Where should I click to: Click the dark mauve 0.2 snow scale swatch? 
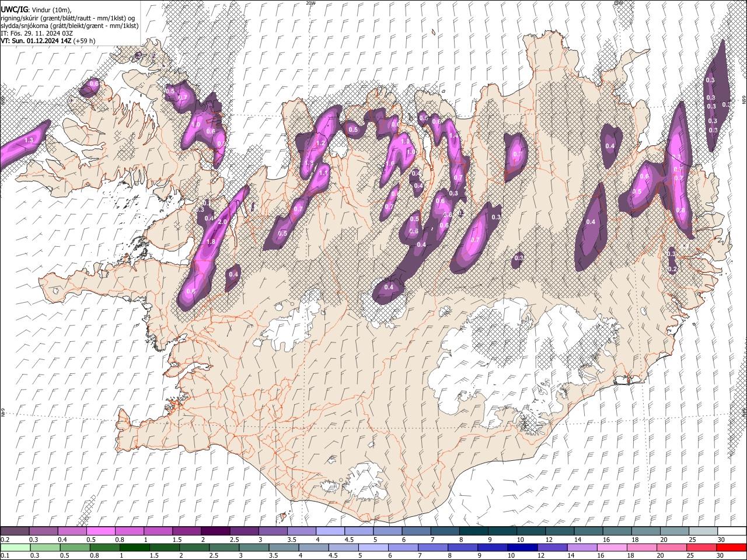15,531
